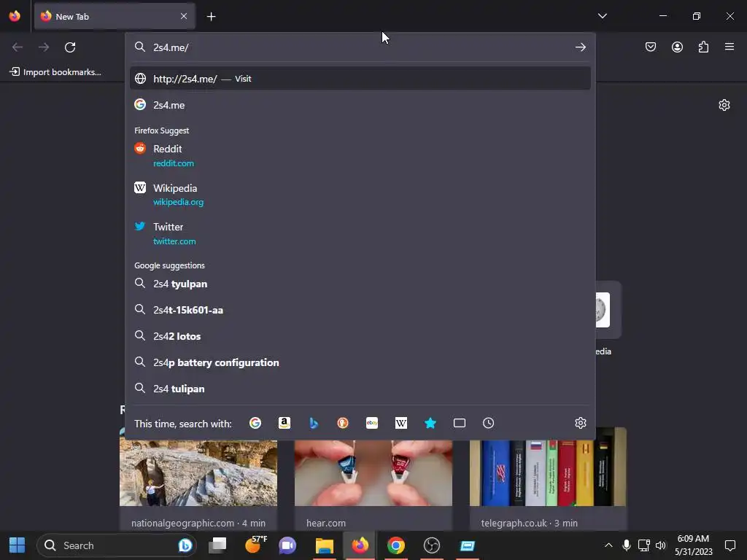Open OBS Studio from taskbar
The width and height of the screenshot is (747, 560).
432,545
